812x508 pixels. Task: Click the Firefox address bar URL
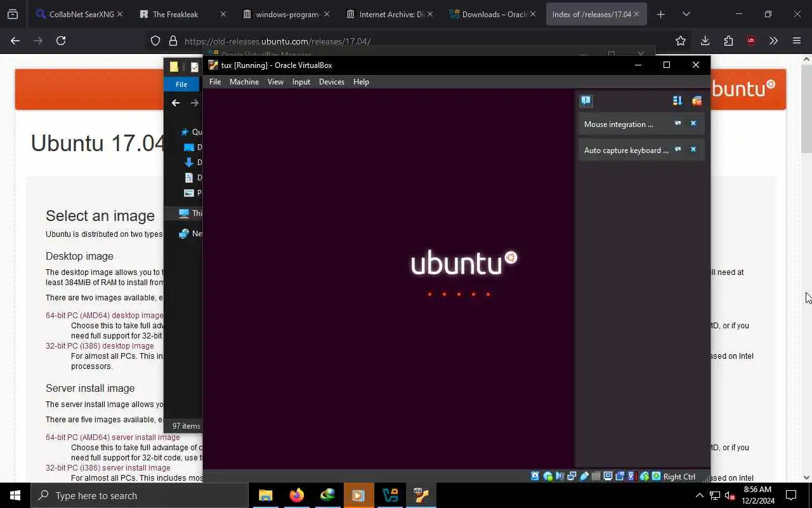pos(277,41)
